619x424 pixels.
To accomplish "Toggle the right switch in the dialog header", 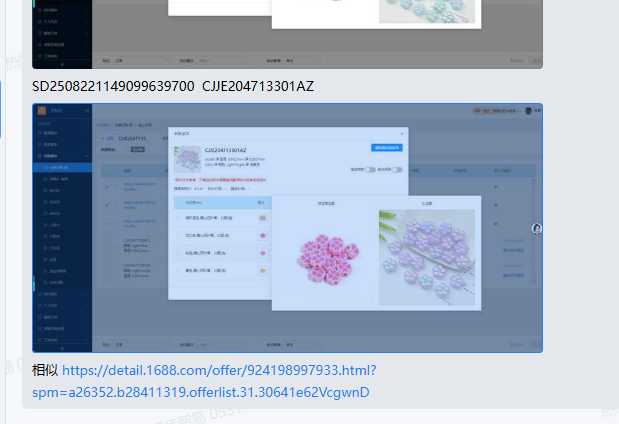I will [x=398, y=170].
